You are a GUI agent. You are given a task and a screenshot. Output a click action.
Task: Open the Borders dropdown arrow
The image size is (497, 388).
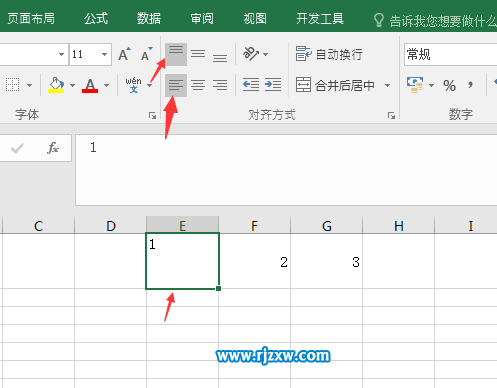tap(30, 86)
